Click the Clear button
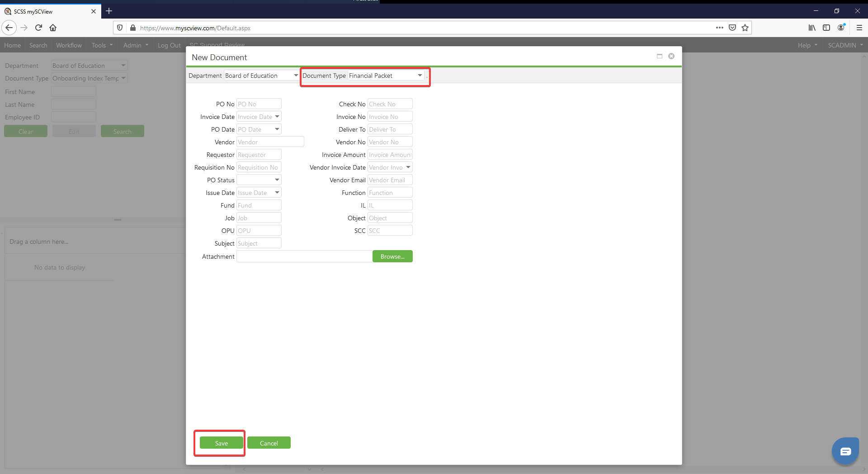The image size is (868, 474). tap(26, 132)
